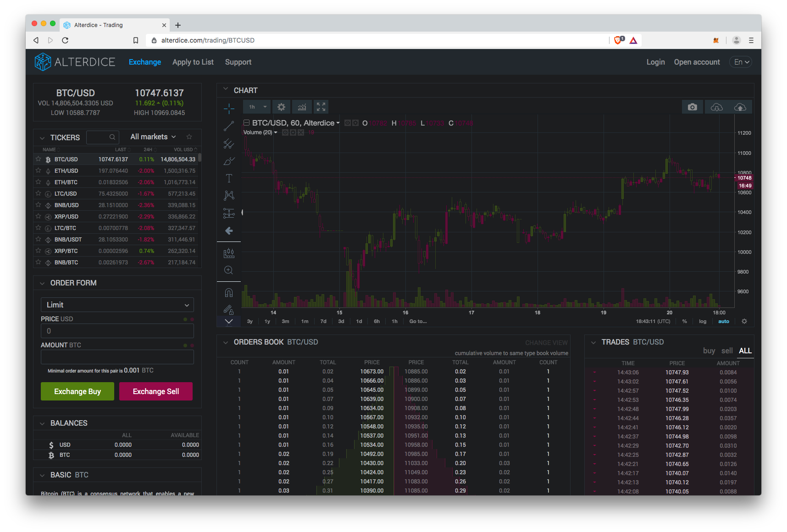Screen dimensions: 787x532
Task: Favorite the ETH/USD ticker star
Action: click(39, 170)
